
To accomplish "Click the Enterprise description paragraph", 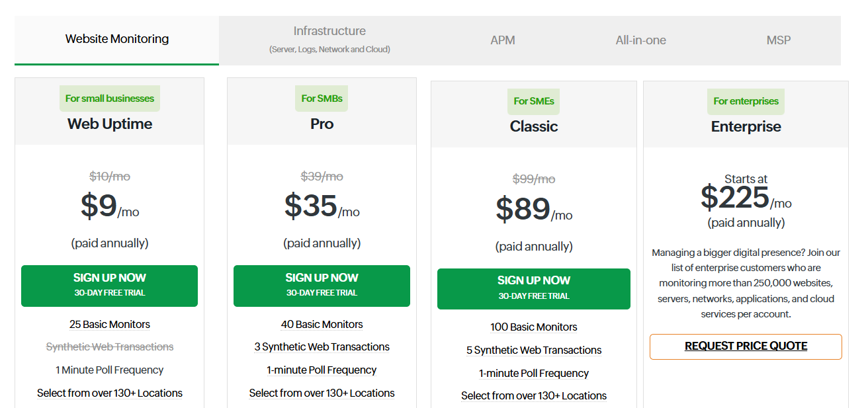I will (746, 284).
